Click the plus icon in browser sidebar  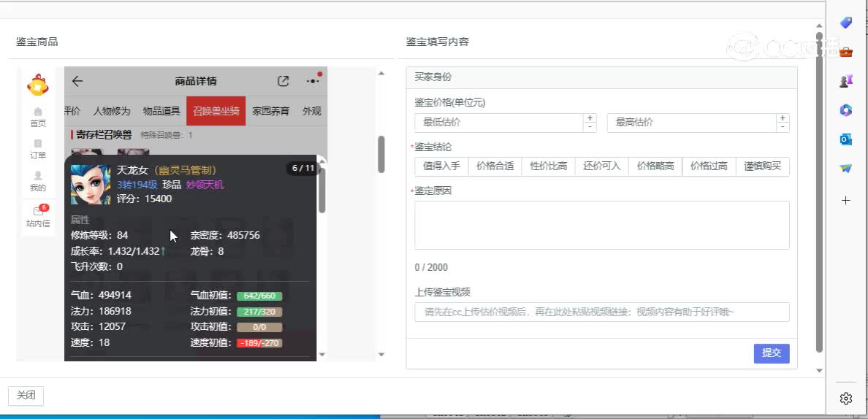coord(846,201)
